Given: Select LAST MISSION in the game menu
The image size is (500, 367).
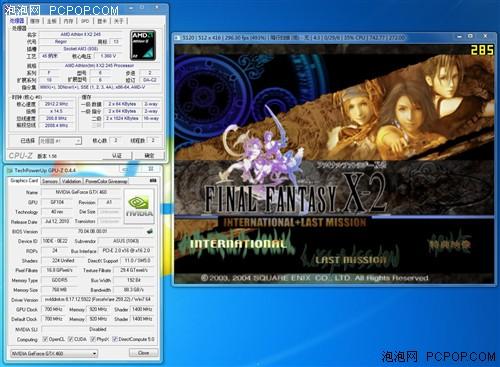Looking at the screenshot, I should [351, 260].
